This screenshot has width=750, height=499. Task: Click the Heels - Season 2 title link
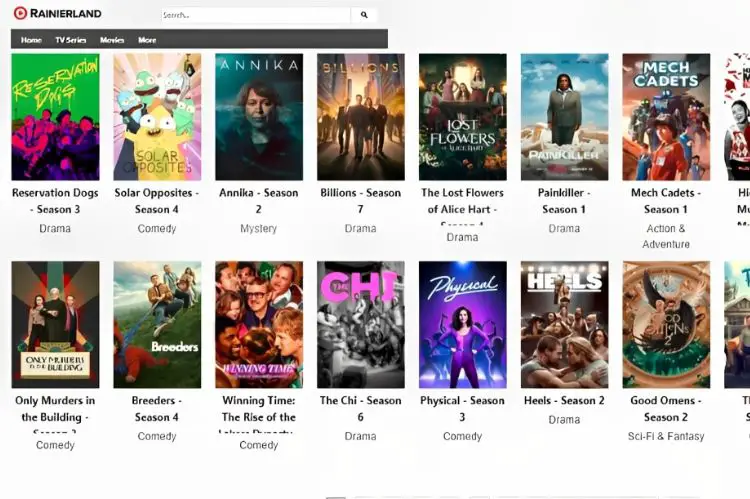[x=564, y=400]
